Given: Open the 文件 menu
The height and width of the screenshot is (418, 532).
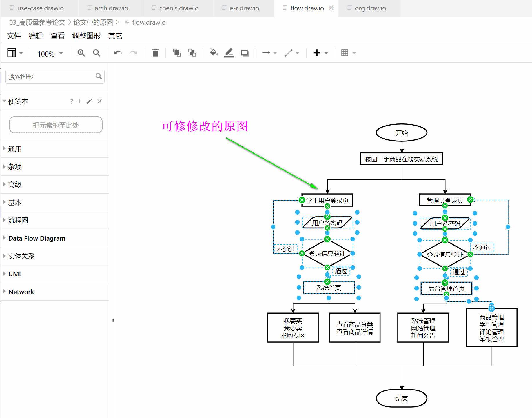Looking at the screenshot, I should click(14, 36).
